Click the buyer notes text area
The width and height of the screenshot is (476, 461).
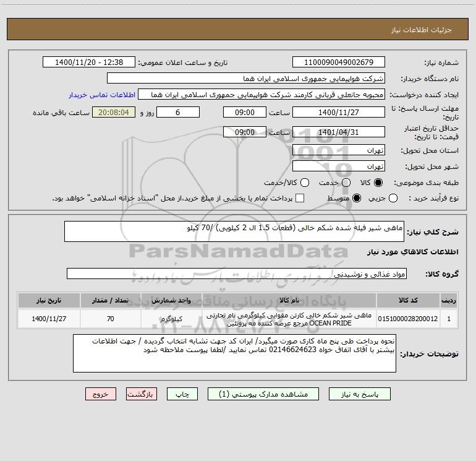point(234,353)
